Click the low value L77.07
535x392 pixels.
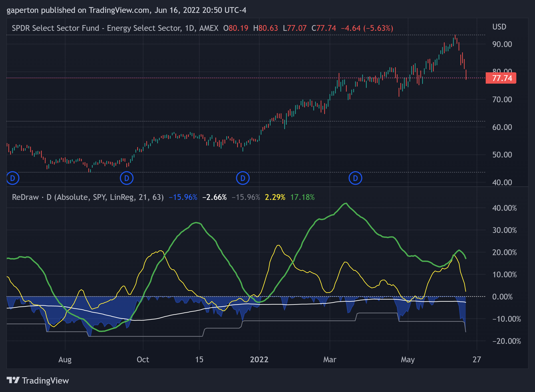pyautogui.click(x=294, y=28)
